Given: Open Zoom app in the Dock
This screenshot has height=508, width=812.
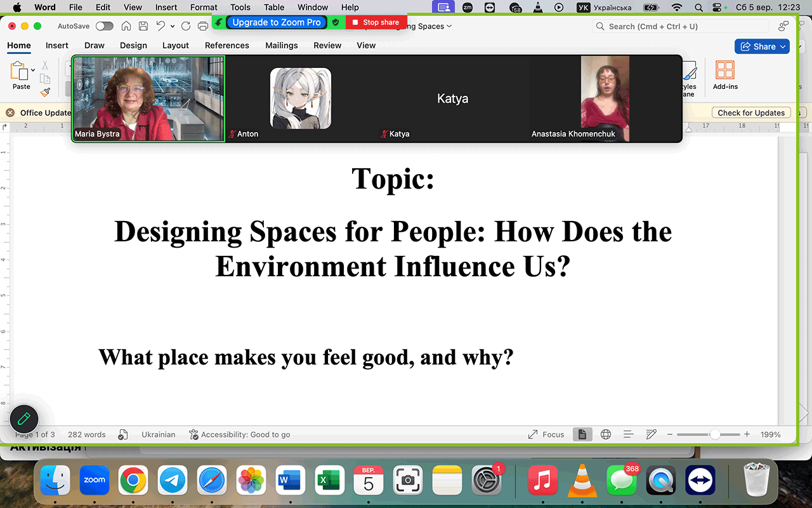Looking at the screenshot, I should 95,480.
